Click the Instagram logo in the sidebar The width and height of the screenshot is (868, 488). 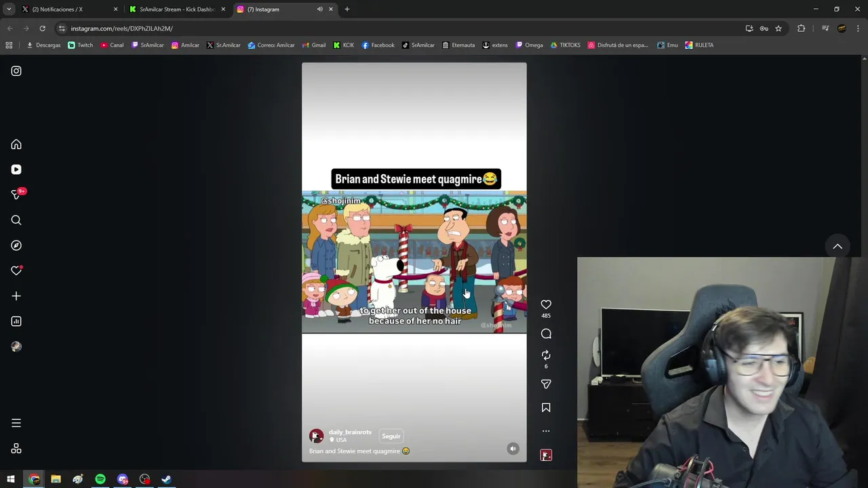[x=16, y=71]
